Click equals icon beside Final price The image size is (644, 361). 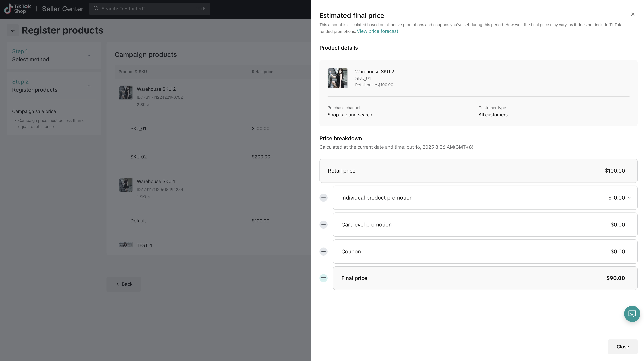(x=323, y=278)
